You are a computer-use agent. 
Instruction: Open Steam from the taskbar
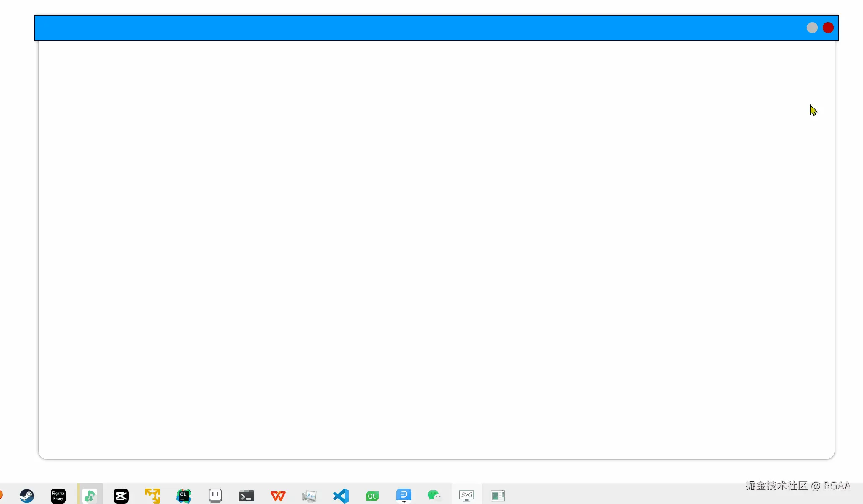tap(27, 496)
